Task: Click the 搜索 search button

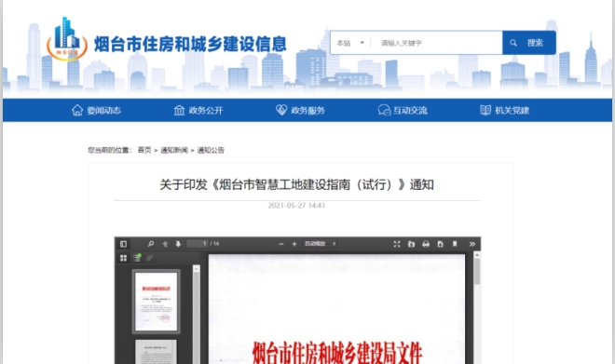Action: coord(528,43)
